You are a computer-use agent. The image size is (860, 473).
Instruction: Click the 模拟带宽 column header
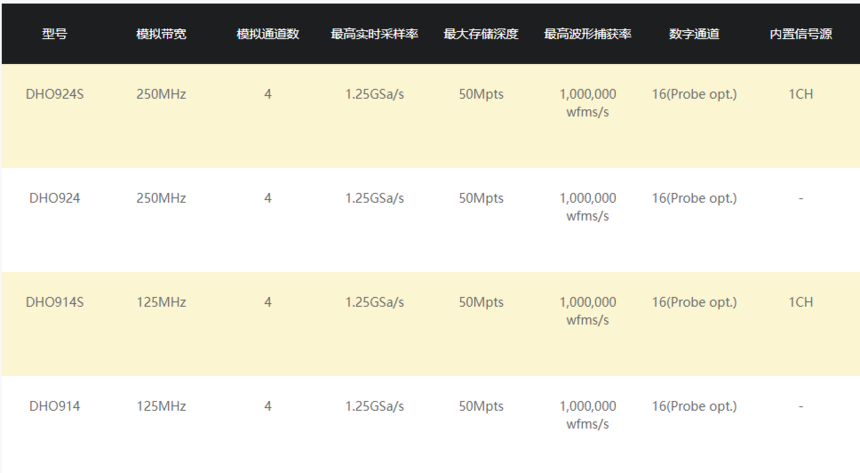coord(161,34)
